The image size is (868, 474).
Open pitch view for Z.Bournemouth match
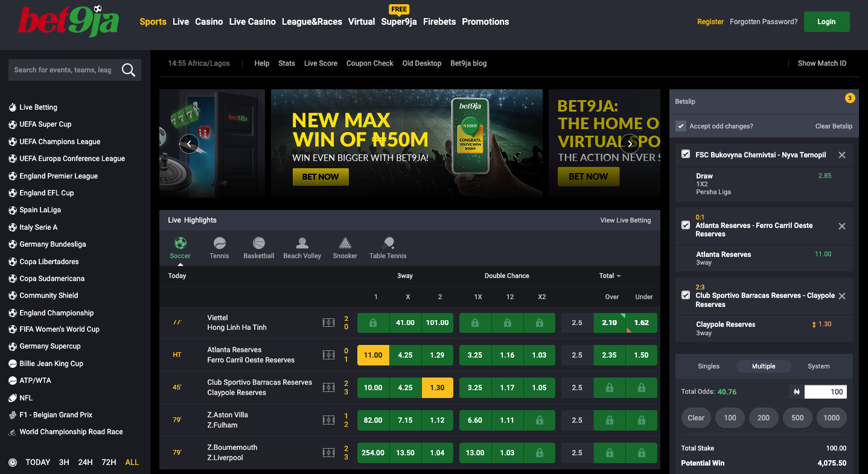[x=328, y=452]
